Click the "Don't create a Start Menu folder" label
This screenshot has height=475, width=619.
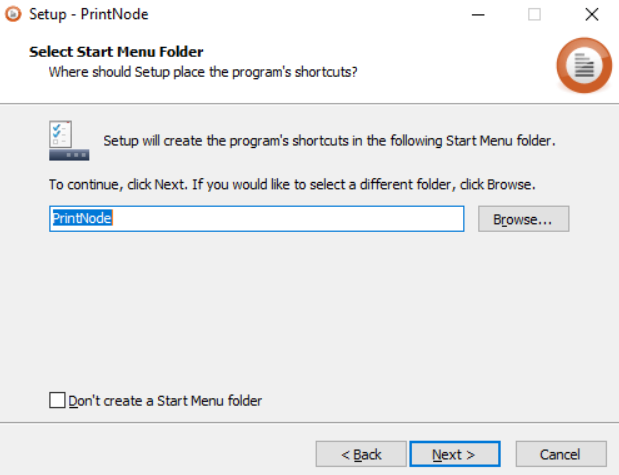[x=165, y=401]
